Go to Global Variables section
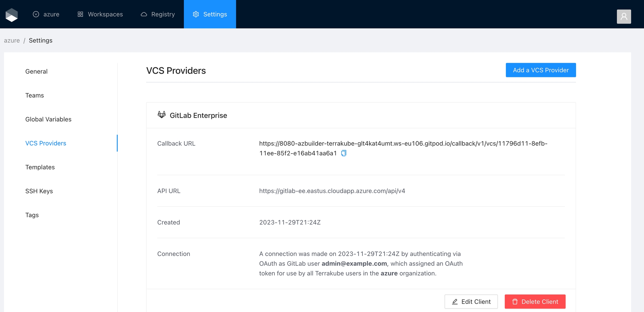The image size is (644, 312). 48,119
